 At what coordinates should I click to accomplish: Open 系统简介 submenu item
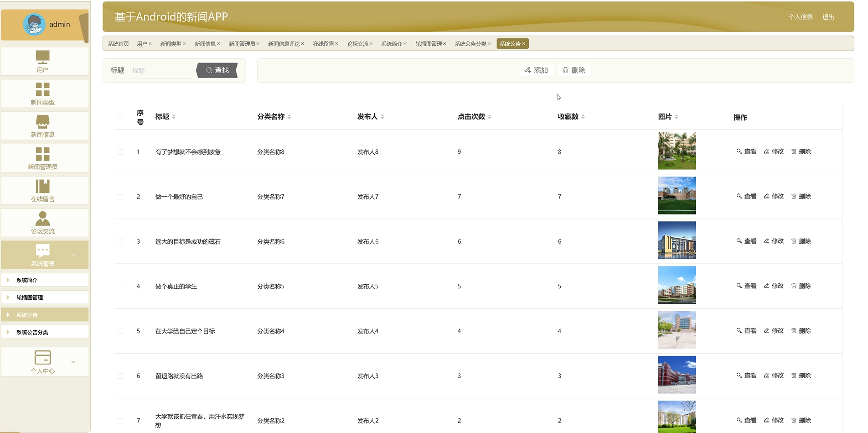pyautogui.click(x=45, y=280)
